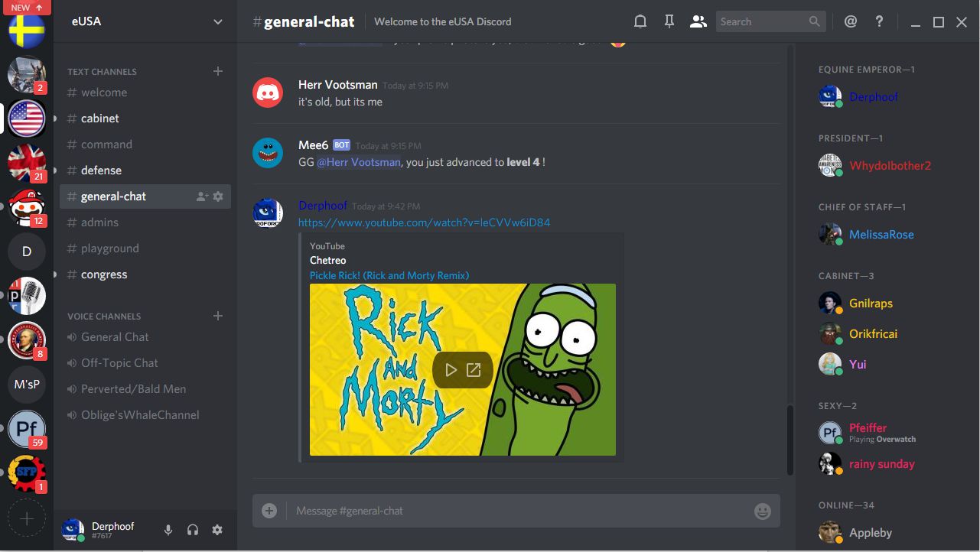Play the embedded YouTube video
This screenshot has height=552, width=980.
451,370
